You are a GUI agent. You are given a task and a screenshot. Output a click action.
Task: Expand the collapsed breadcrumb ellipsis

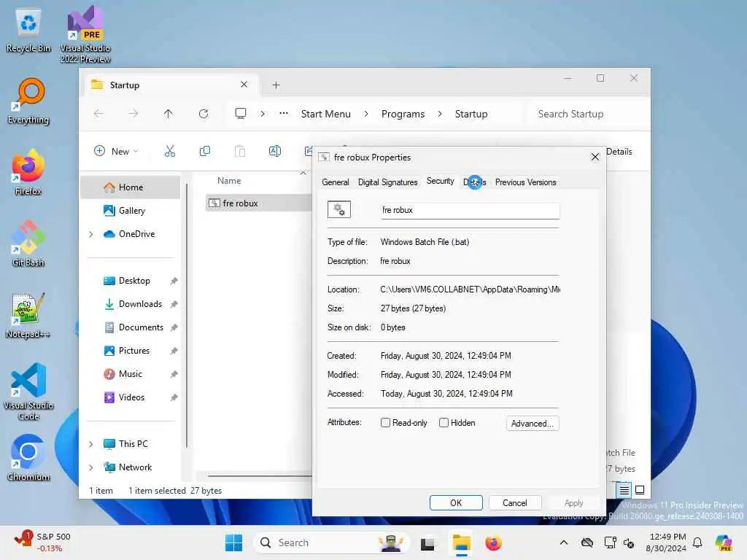coord(284,113)
